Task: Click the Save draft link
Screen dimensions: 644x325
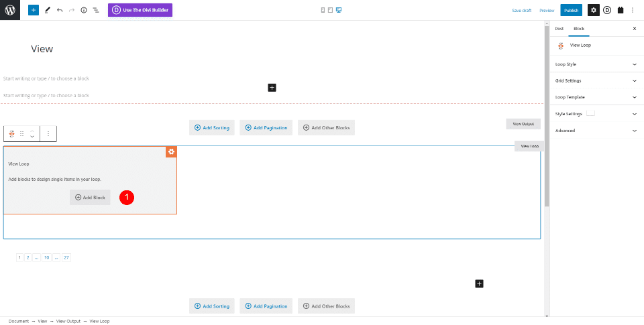Action: pyautogui.click(x=522, y=11)
